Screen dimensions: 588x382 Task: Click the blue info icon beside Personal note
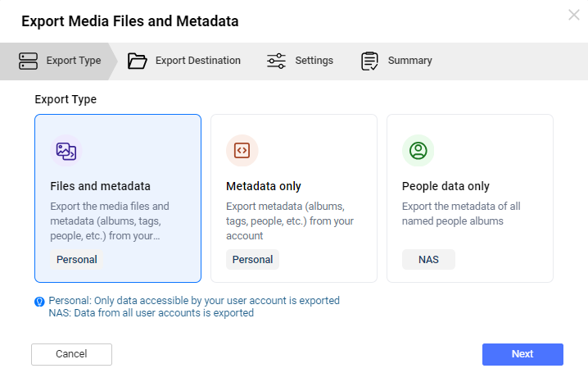pos(39,302)
